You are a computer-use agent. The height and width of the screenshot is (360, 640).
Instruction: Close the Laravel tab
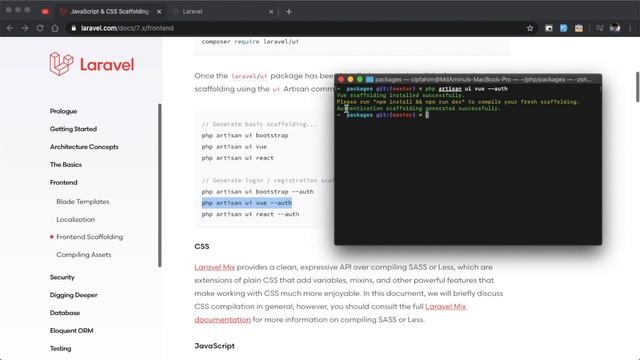(271, 12)
